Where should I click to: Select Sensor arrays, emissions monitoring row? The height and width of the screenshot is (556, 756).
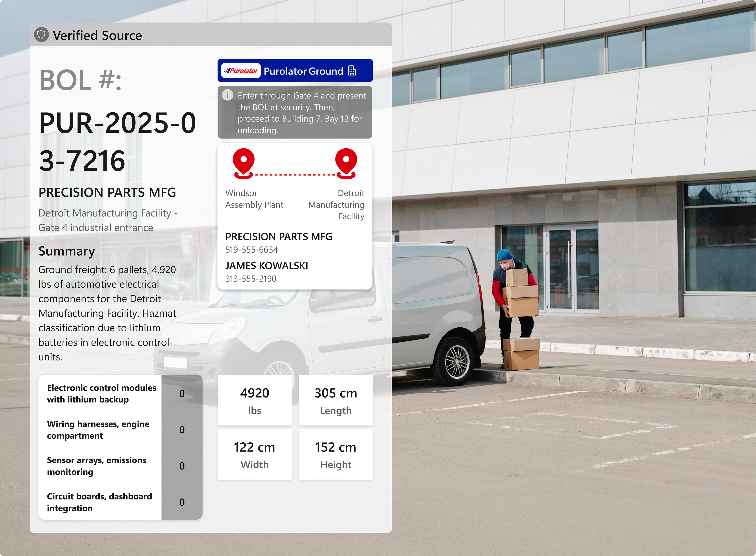(x=96, y=466)
